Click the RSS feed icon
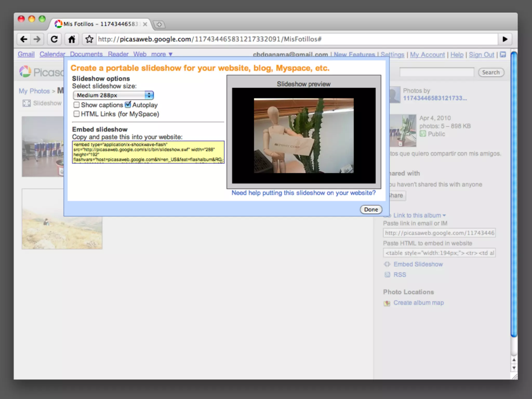The image size is (532, 399). click(387, 275)
